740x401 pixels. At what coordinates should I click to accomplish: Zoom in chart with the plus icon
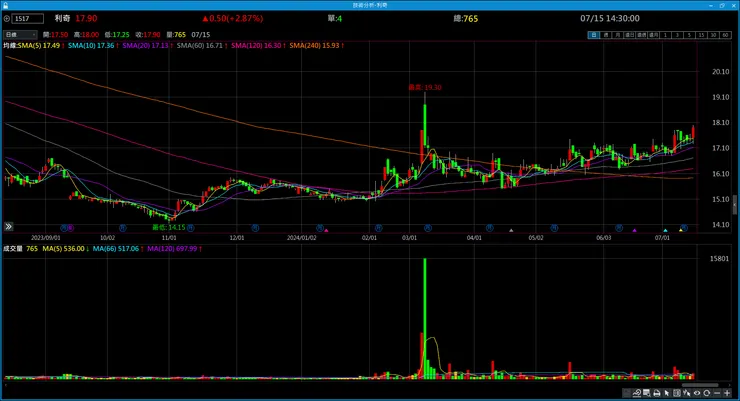pyautogui.click(x=727, y=393)
